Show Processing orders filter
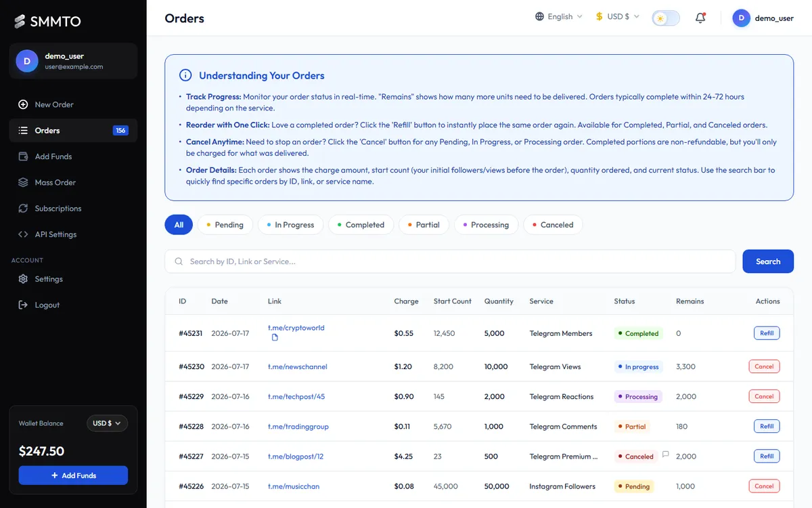Viewport: 812px width, 508px height. (486, 225)
